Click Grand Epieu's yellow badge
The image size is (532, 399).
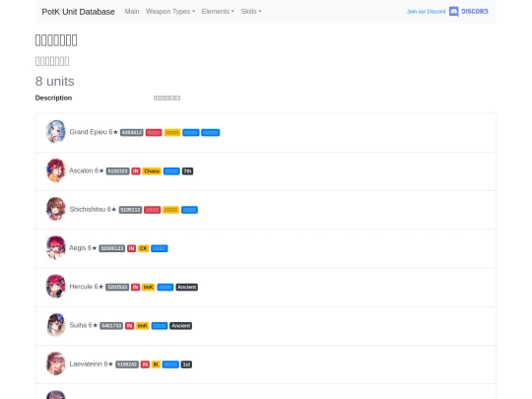point(172,133)
